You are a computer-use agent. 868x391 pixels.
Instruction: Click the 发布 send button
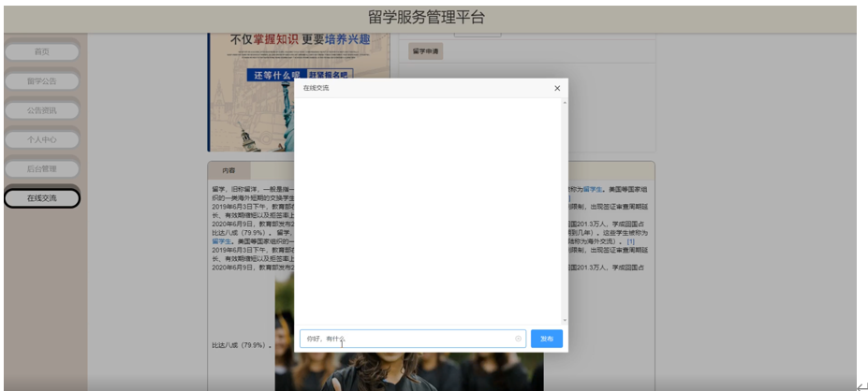547,339
